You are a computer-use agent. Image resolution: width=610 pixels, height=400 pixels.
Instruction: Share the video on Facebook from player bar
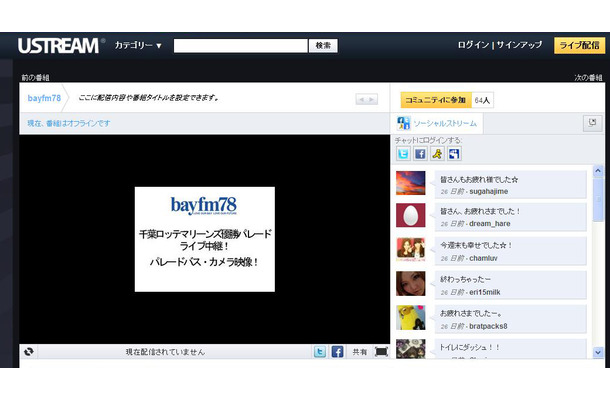tap(337, 352)
